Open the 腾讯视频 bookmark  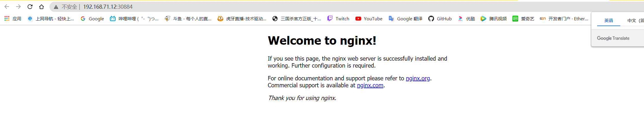(494, 19)
